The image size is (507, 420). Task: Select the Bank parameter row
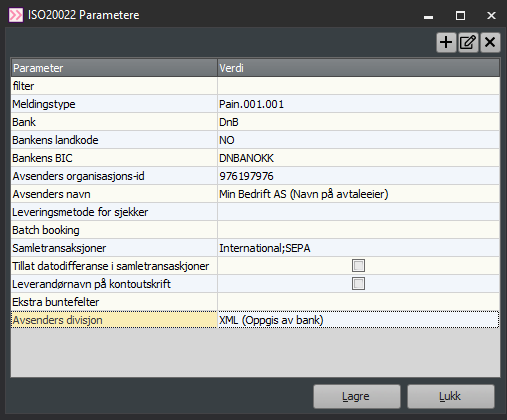pyautogui.click(x=114, y=122)
